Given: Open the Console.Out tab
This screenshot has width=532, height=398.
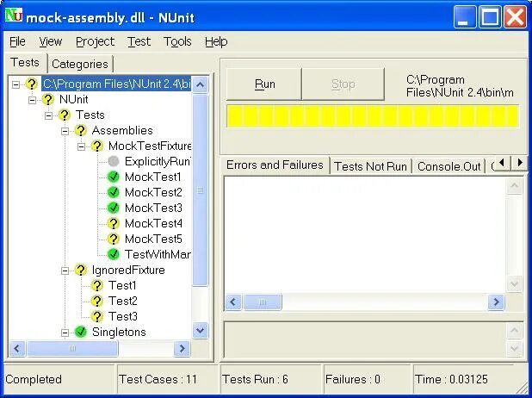Looking at the screenshot, I should (448, 166).
